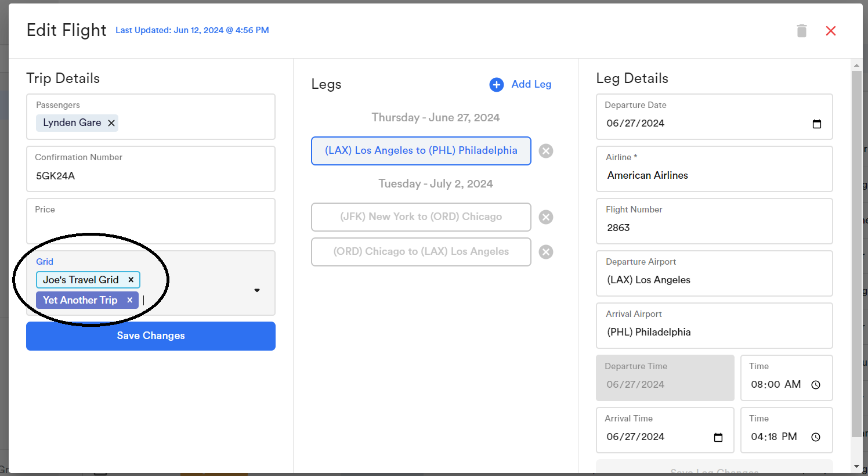Delete the New York to Chicago leg
Screen dimensions: 868x476
[x=546, y=217]
